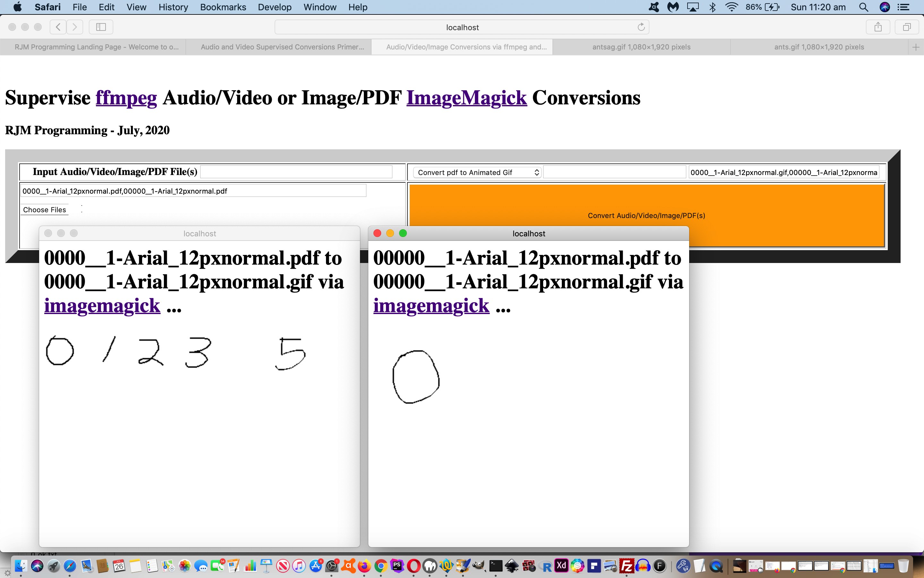Switch to the RJM Programming Landing Page tab

tap(93, 47)
